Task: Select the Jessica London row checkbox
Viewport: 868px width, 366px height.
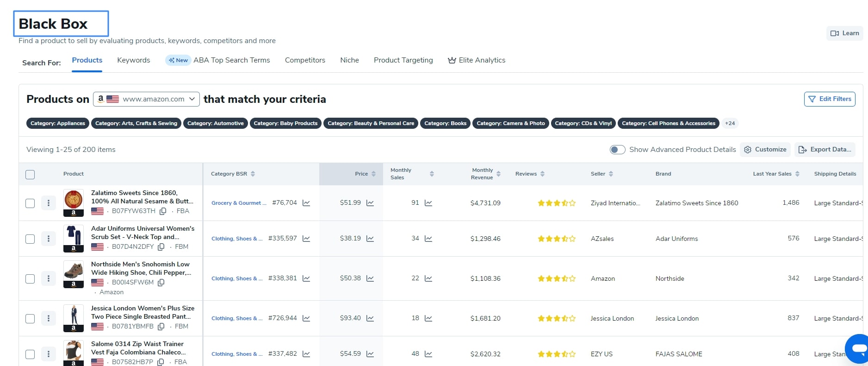Action: click(30, 319)
